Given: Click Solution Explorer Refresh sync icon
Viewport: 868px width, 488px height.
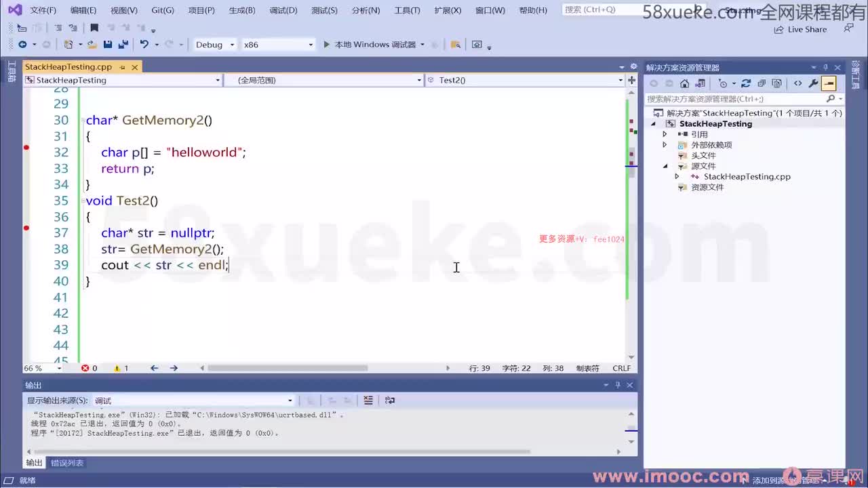Looking at the screenshot, I should 746,83.
